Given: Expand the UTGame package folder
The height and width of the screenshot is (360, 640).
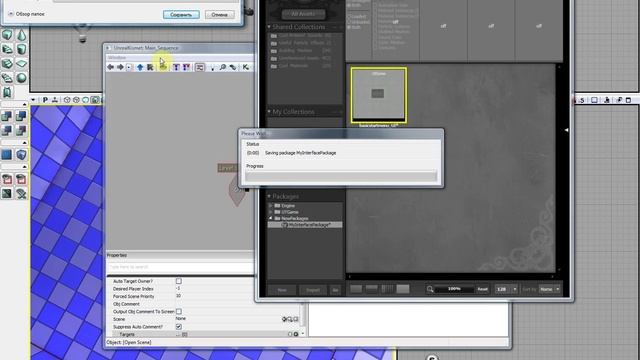Looking at the screenshot, I should [271, 212].
